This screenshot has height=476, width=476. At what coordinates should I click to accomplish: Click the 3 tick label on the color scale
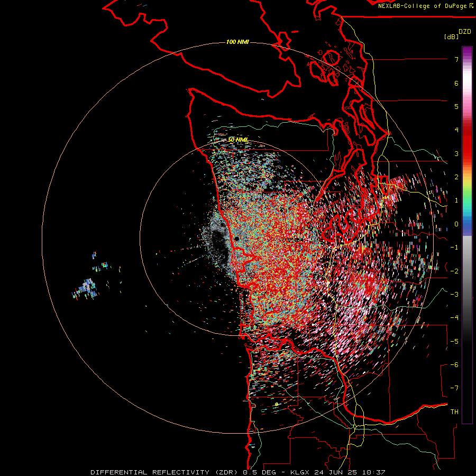click(x=456, y=153)
